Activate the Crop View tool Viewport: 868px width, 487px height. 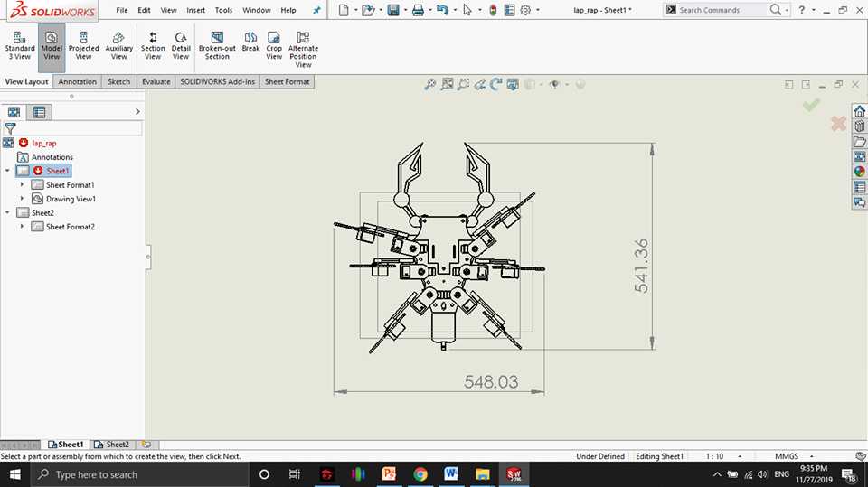pyautogui.click(x=274, y=46)
